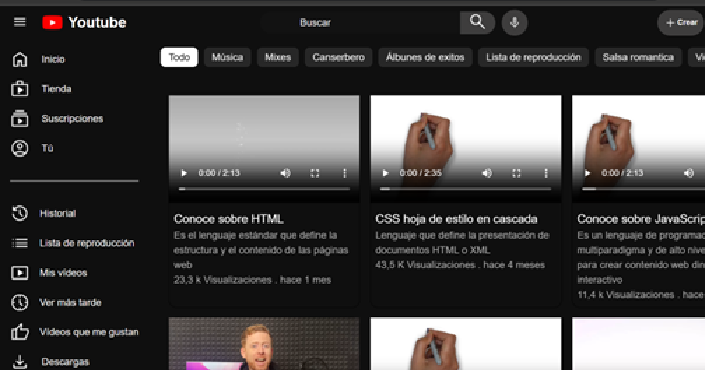Click the Inicio home icon
705x370 pixels.
tap(20, 59)
